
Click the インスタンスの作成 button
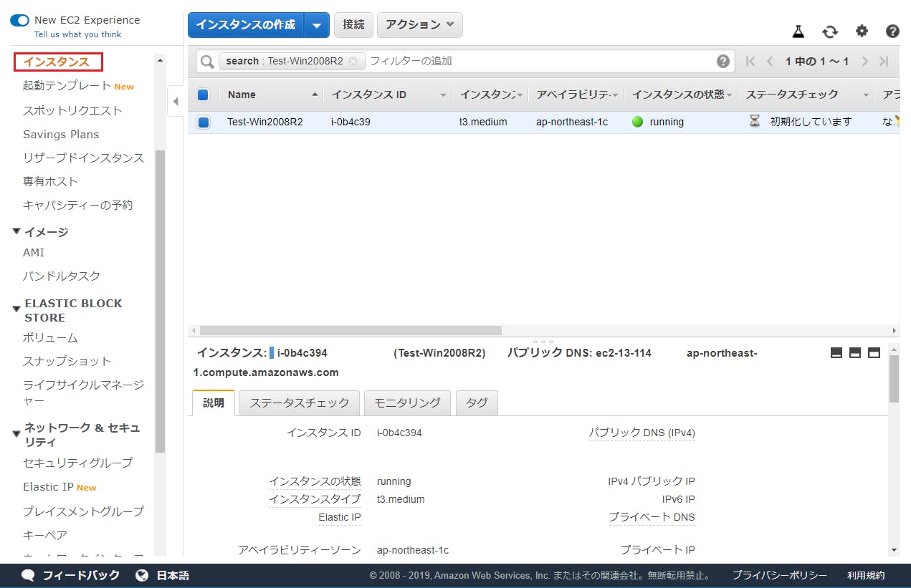point(246,24)
